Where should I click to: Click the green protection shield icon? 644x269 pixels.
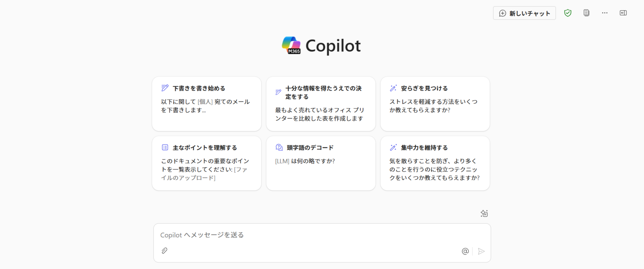(568, 13)
